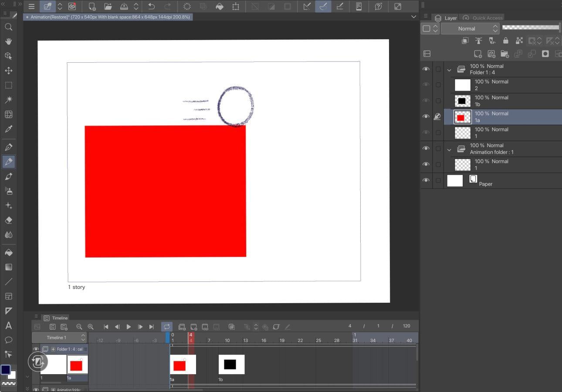
Task: Select the Move layer tool
Action: [x=8, y=71]
